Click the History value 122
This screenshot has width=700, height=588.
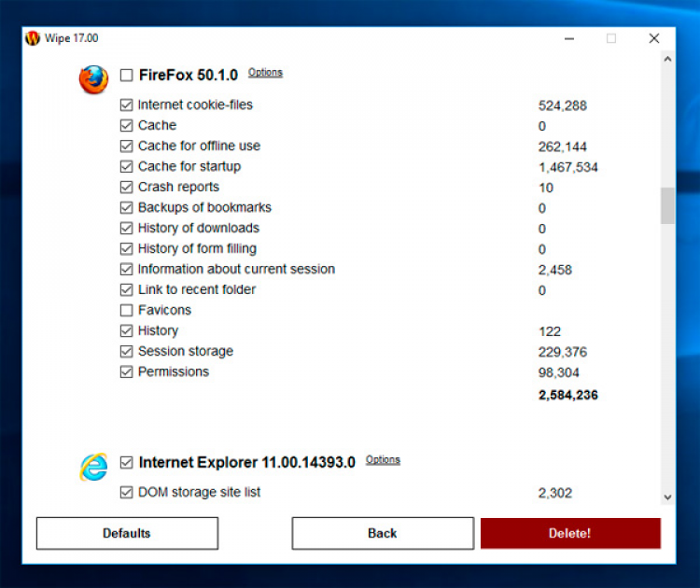point(550,331)
